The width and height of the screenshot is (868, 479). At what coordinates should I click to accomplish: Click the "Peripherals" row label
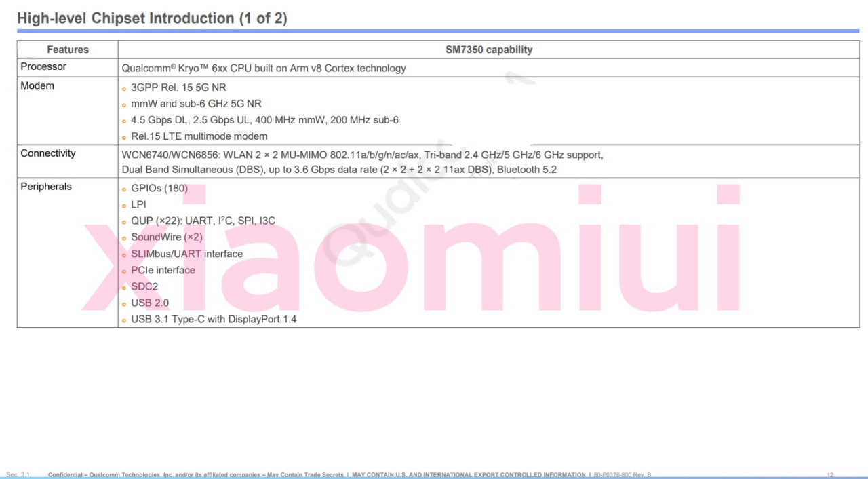click(x=46, y=187)
